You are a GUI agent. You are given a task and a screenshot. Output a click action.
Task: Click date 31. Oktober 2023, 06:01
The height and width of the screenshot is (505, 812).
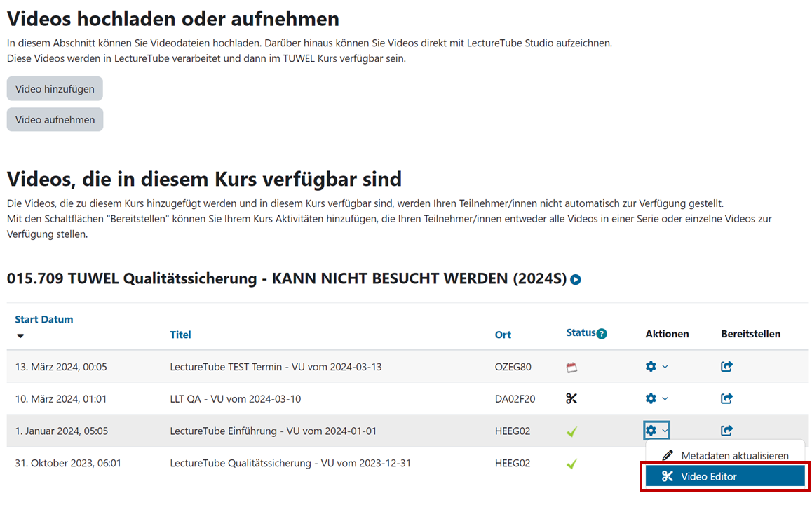[x=68, y=464]
